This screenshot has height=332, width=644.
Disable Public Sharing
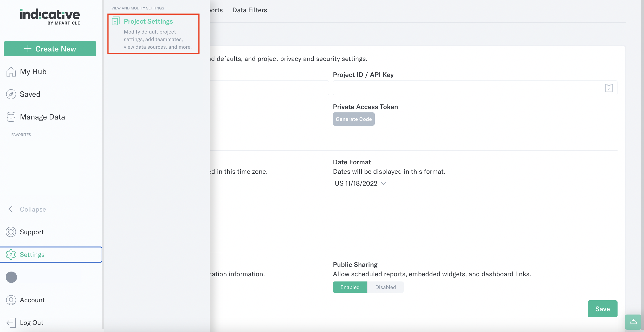click(386, 287)
